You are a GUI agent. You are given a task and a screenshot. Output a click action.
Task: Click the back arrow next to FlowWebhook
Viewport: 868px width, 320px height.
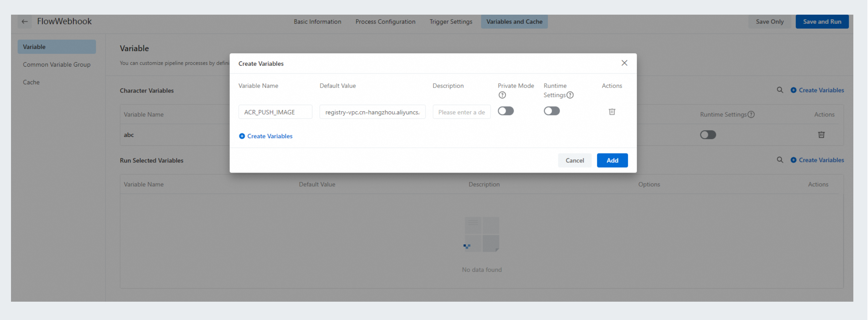pyautogui.click(x=24, y=22)
